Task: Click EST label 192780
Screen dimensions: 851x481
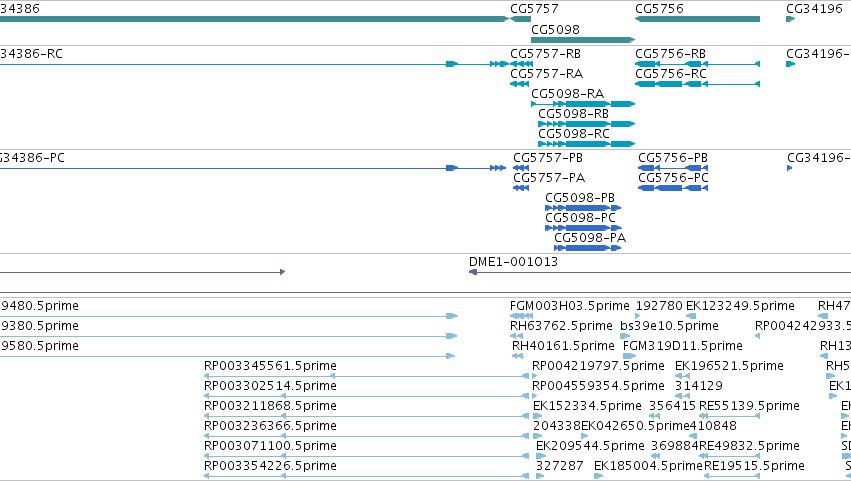Action: pyautogui.click(x=659, y=306)
